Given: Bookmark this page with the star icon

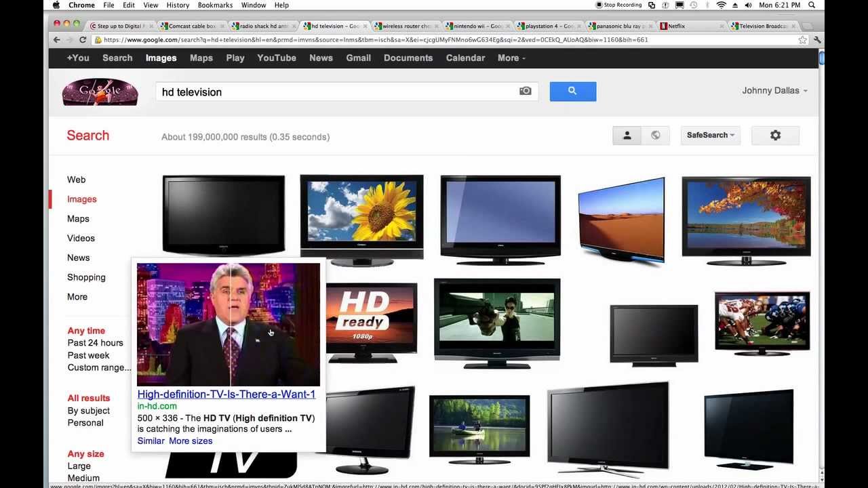Looking at the screenshot, I should coord(803,40).
